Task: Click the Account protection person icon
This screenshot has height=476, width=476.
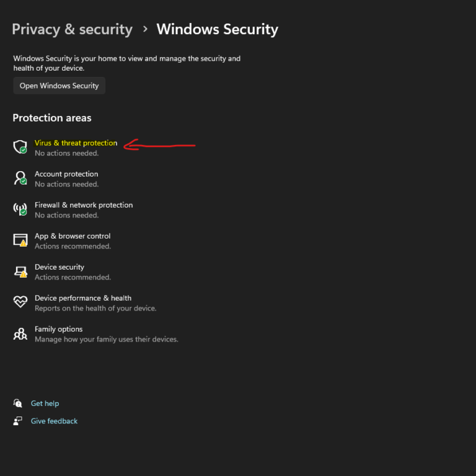Action: click(20, 178)
